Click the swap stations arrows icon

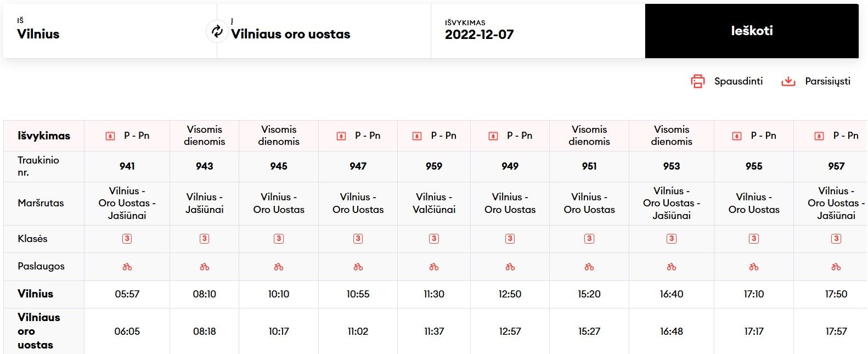tap(217, 31)
